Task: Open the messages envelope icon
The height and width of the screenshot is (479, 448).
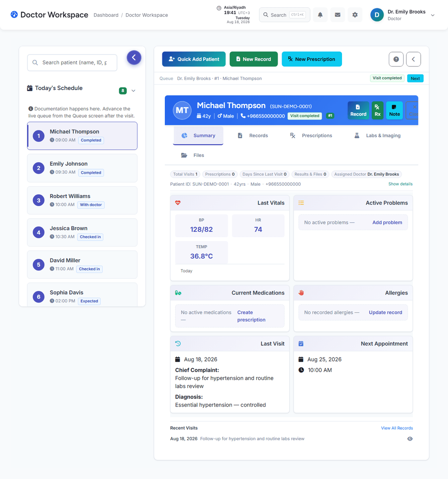Action: tap(338, 15)
